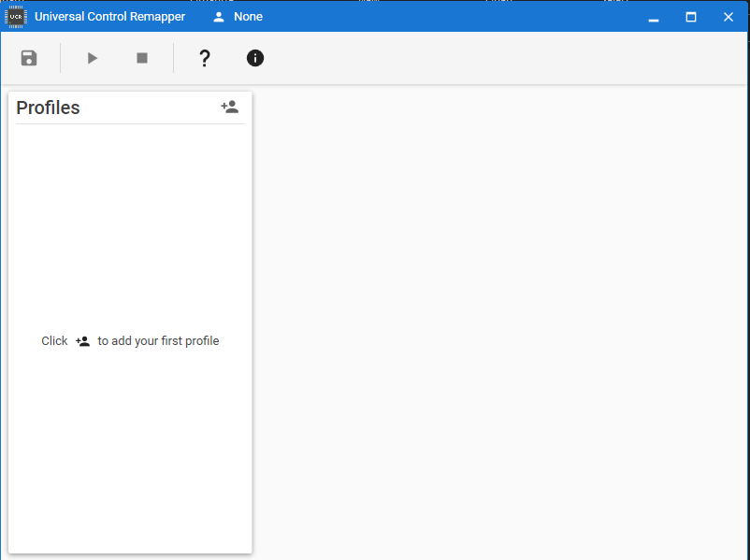This screenshot has width=750, height=560.
Task: Click the 'Profiles' panel heading
Action: 48,108
